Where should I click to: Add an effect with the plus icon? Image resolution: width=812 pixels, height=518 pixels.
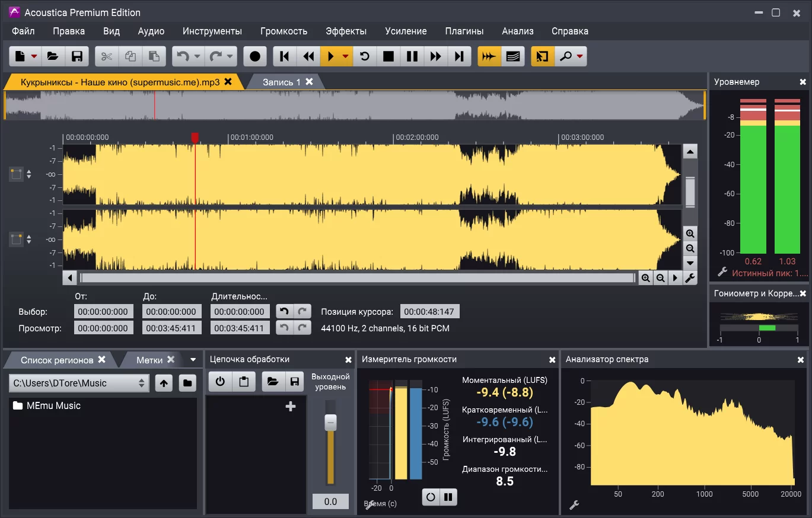coord(291,406)
